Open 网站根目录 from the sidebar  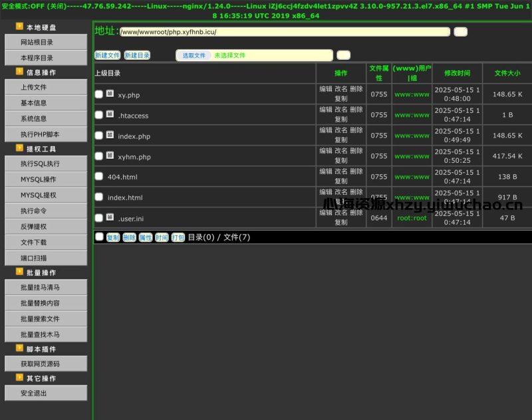45,42
